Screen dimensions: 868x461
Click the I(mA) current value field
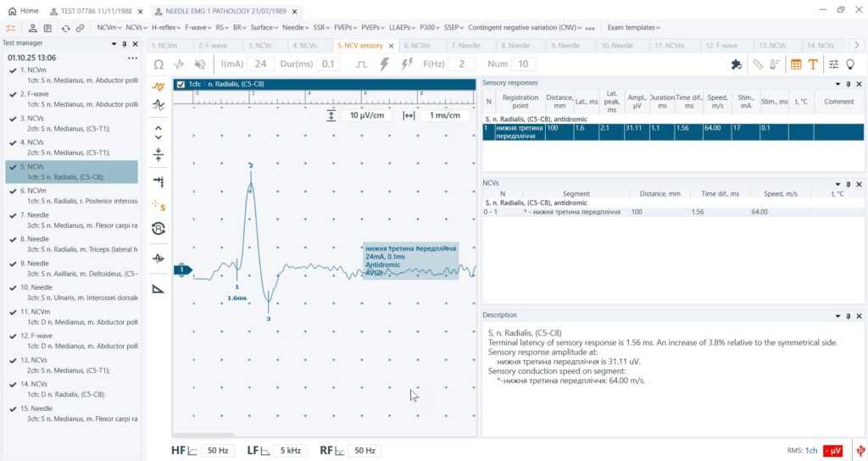click(260, 64)
